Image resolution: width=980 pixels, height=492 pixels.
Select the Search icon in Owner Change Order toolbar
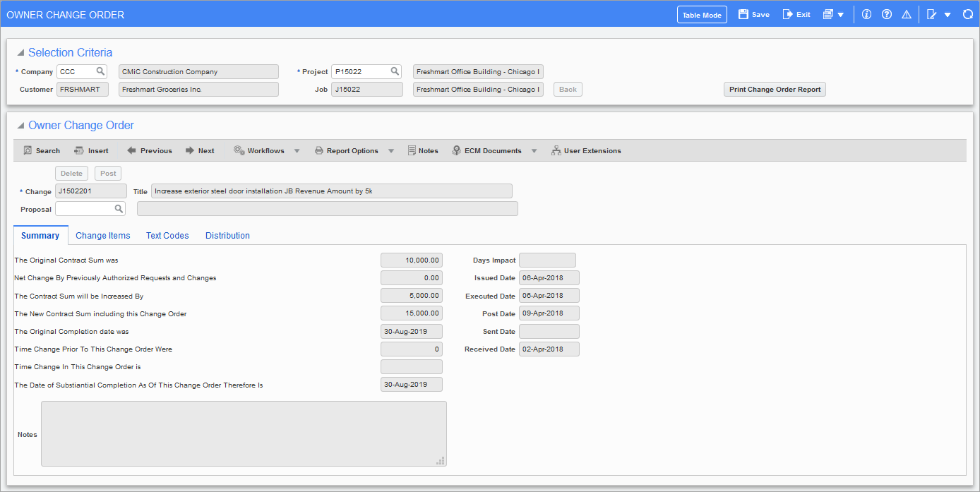41,150
